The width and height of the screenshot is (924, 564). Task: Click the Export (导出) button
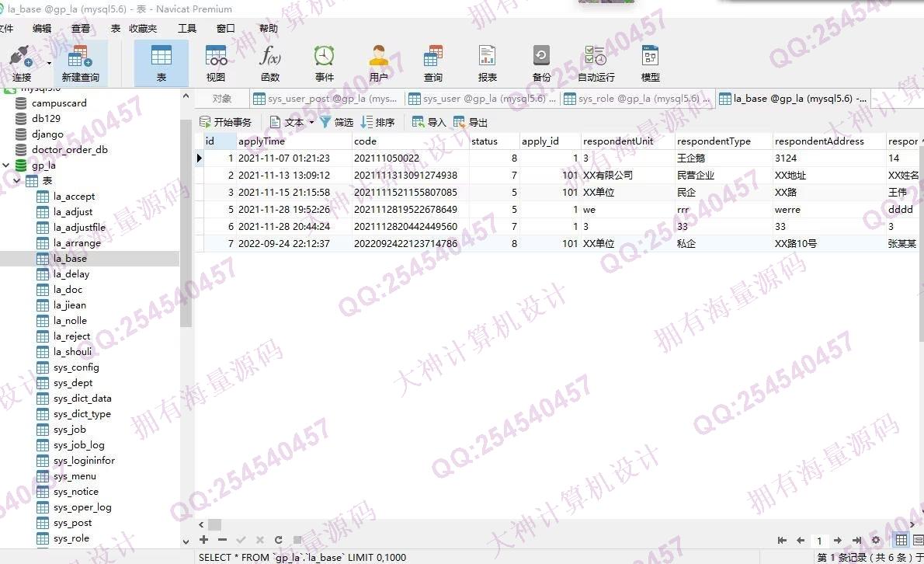471,122
